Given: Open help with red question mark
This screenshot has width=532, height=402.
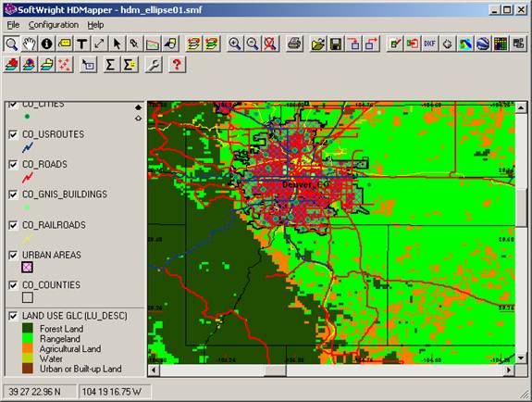Looking at the screenshot, I should 177,65.
